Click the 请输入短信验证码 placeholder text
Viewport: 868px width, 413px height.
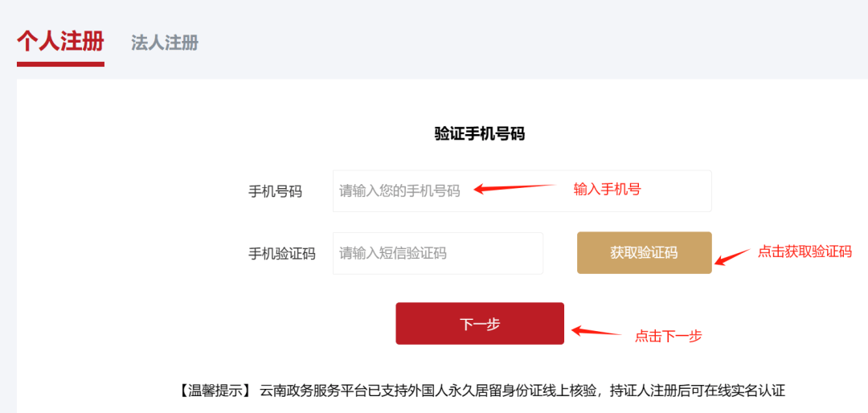tap(393, 253)
